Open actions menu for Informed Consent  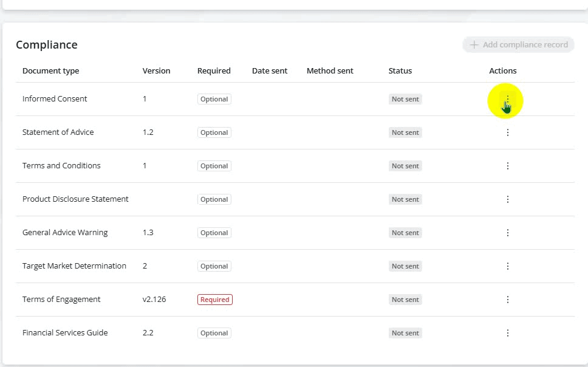[508, 99]
